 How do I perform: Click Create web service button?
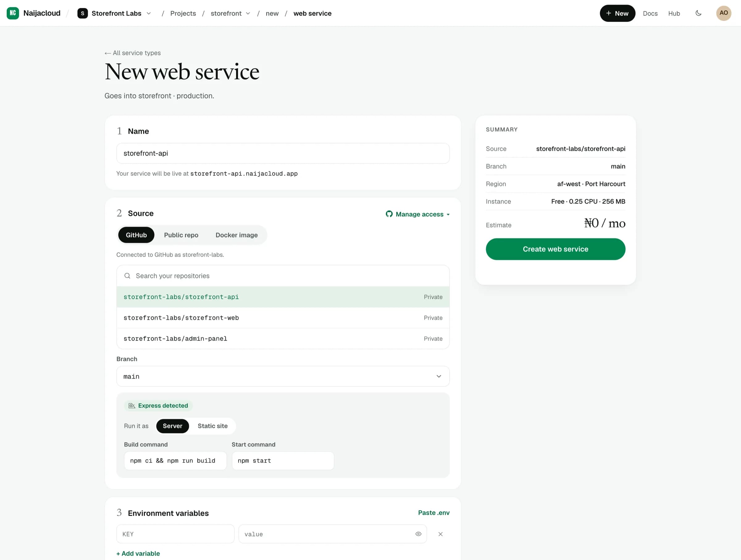pos(555,249)
